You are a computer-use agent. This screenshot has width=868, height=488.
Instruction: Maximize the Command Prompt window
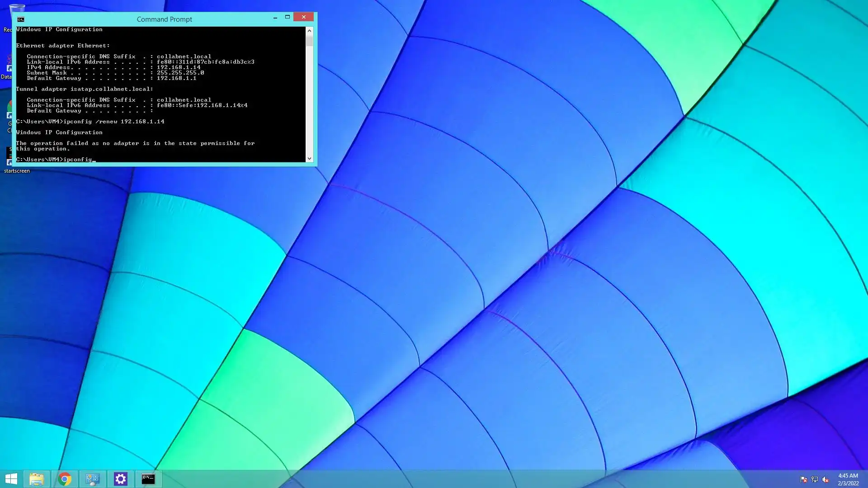pos(287,17)
